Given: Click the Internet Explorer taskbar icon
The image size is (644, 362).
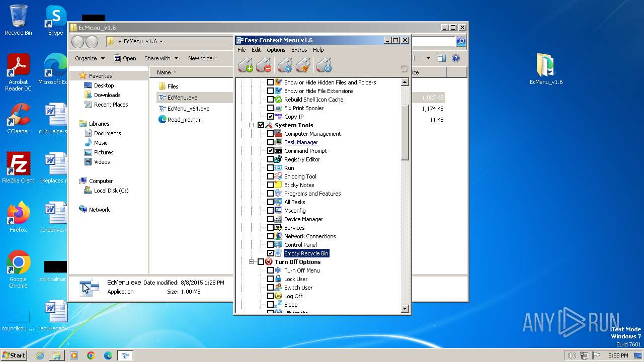Looking at the screenshot, I should pyautogui.click(x=40, y=355).
